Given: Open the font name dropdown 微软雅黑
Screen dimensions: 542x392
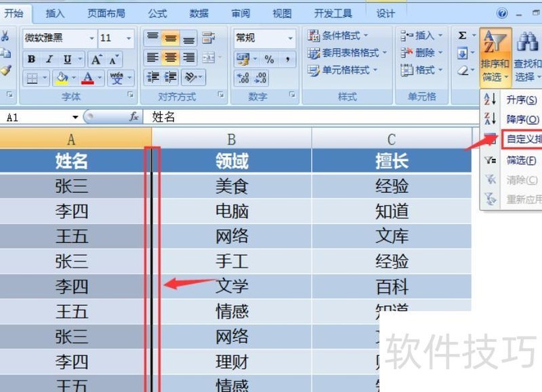Looking at the screenshot, I should (91, 38).
